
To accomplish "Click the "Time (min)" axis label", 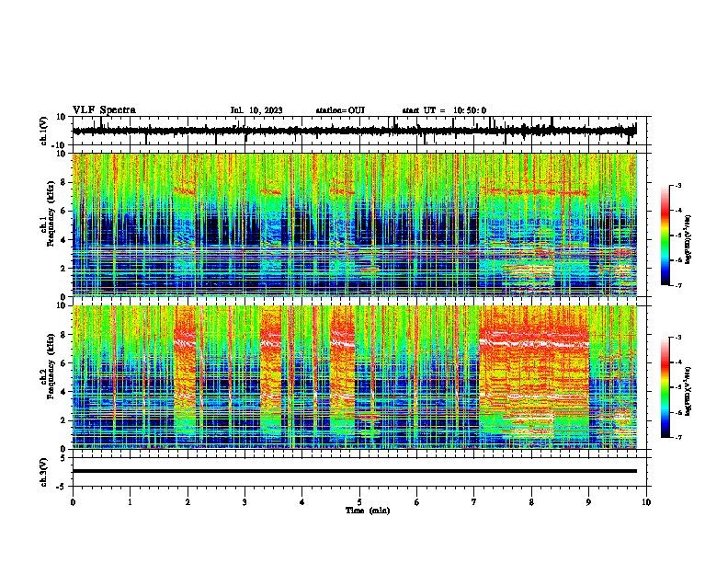I will pos(368,511).
